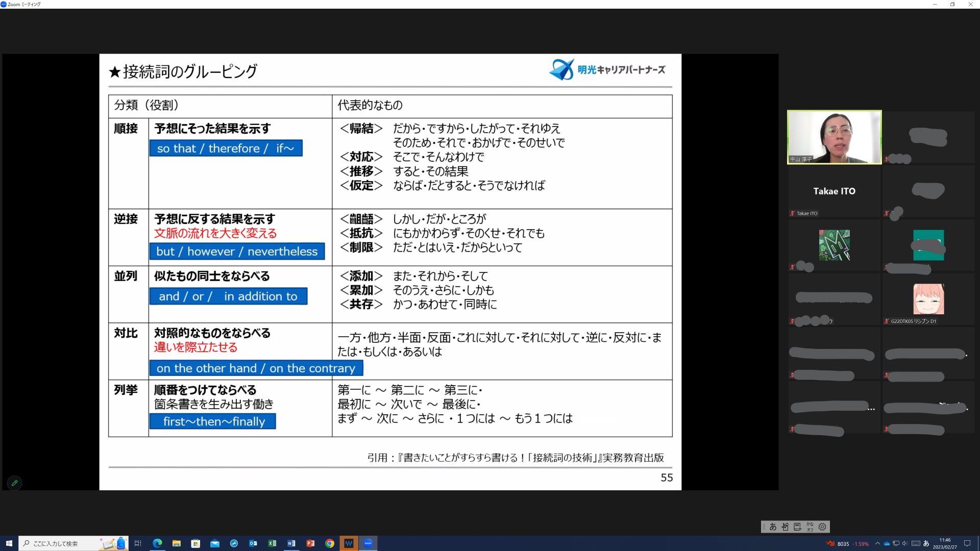Toggle the speaker volume tray icon
The image size is (980, 551).
[905, 543]
